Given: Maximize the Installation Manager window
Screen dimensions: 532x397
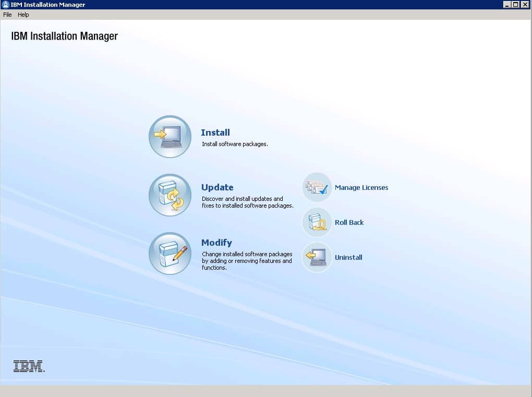Looking at the screenshot, I should 515,4.
